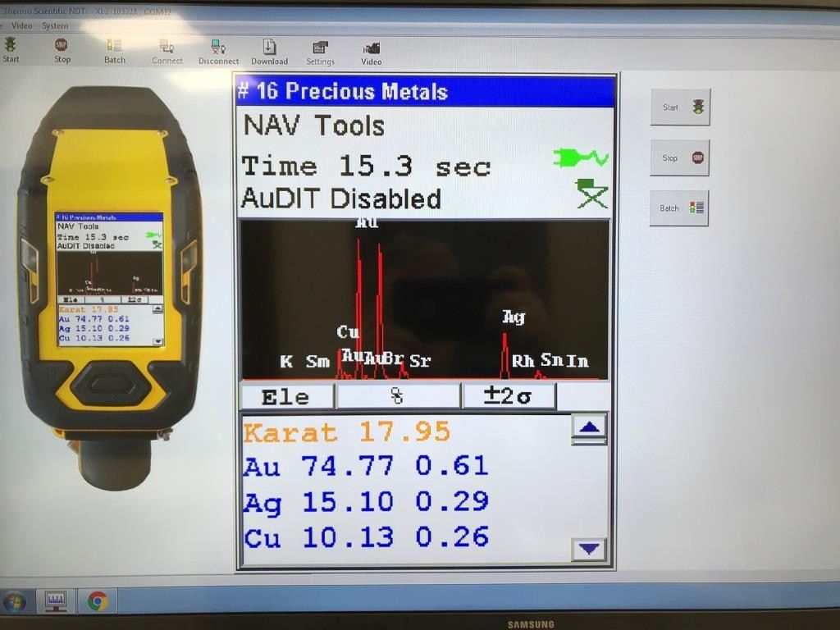This screenshot has width=840, height=630.
Task: Open the System menu
Action: (55, 25)
